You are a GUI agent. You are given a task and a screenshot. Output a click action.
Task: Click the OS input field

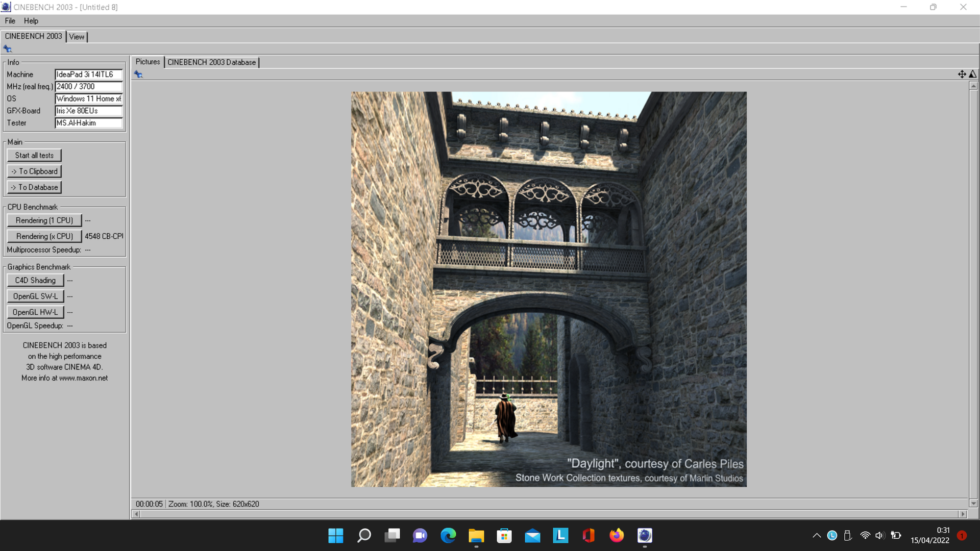point(89,99)
